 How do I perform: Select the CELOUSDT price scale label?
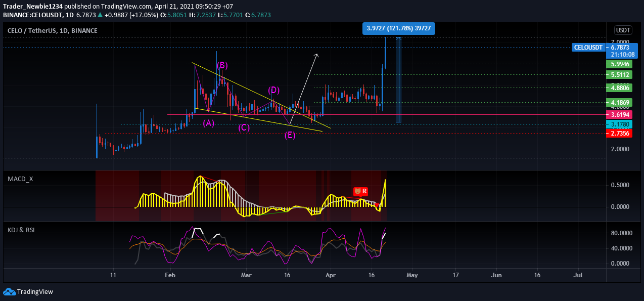[589, 47]
